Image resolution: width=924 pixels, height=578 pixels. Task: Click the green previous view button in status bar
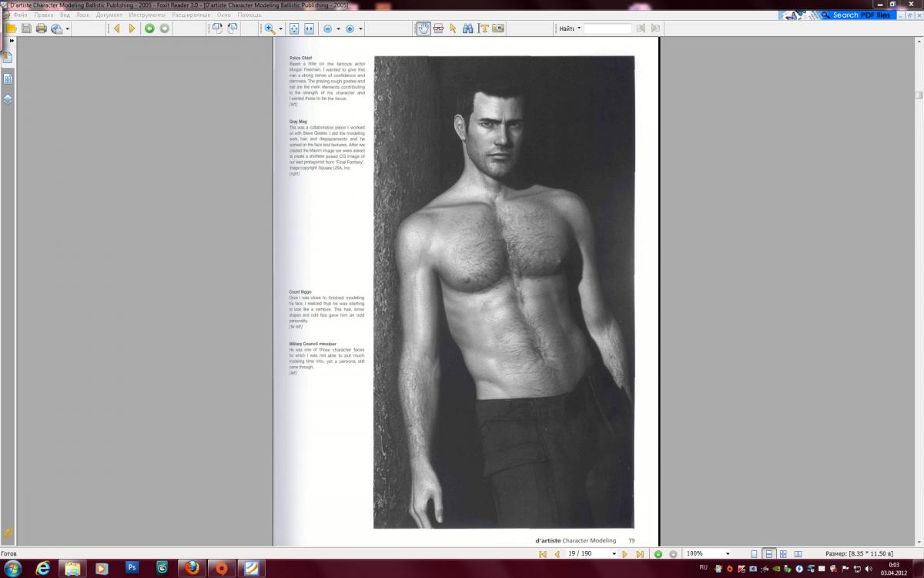click(x=658, y=553)
